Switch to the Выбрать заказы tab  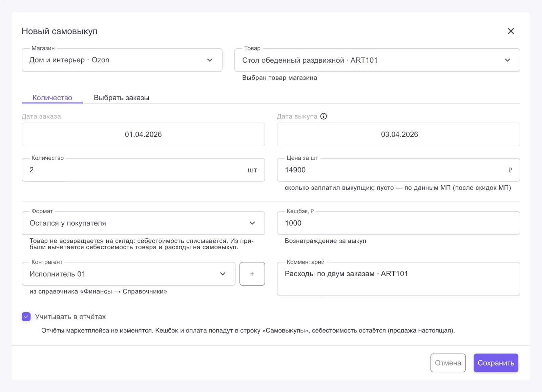coord(121,97)
